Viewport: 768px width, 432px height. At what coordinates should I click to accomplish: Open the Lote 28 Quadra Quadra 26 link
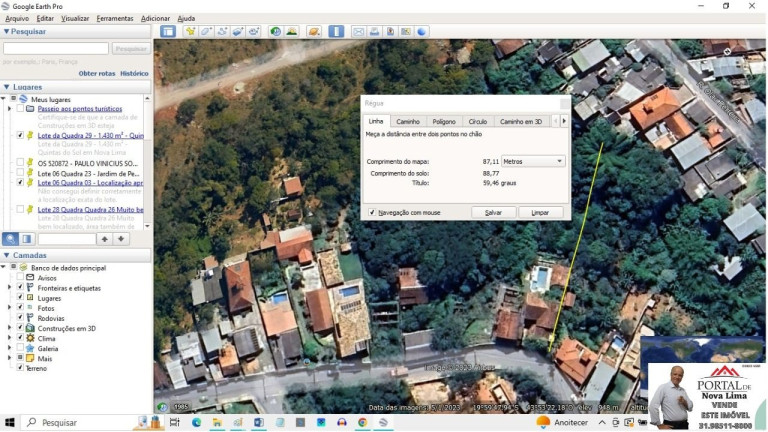pos(91,210)
